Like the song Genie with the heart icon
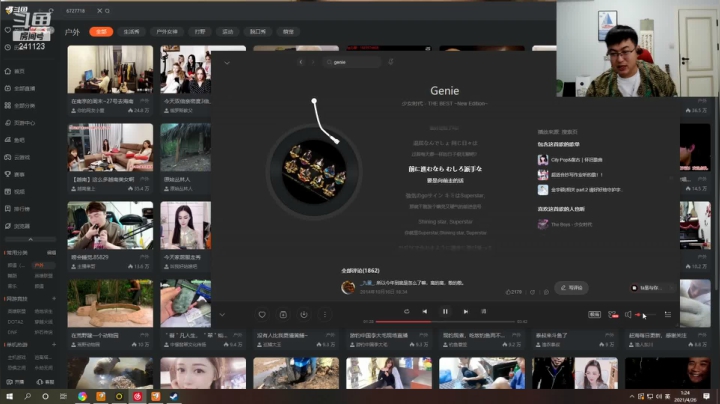This screenshot has height=404, width=720. (x=262, y=314)
